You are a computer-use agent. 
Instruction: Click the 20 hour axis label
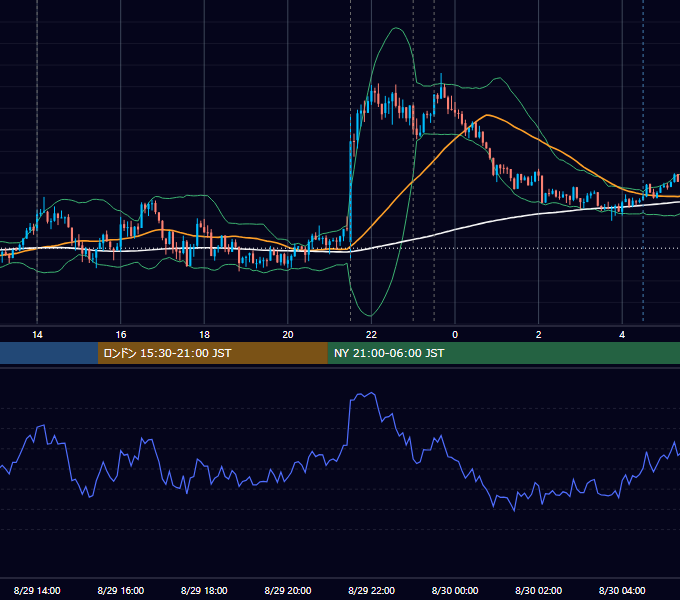click(288, 335)
